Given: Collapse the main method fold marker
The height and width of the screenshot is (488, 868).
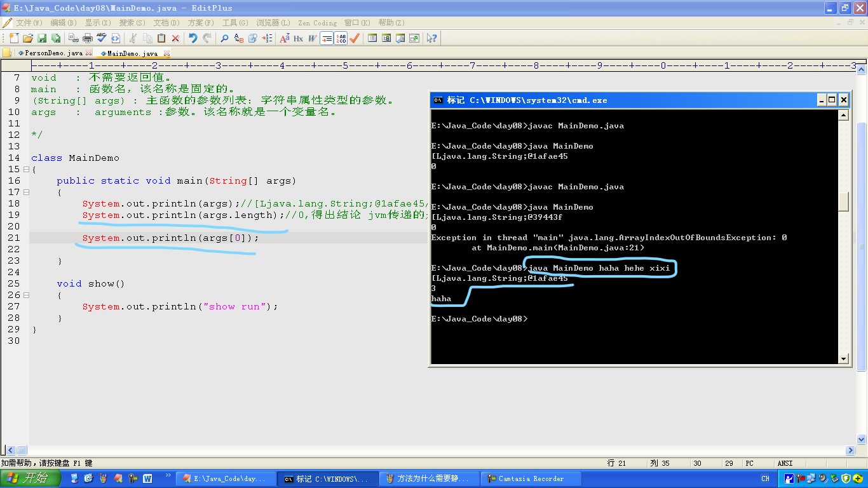Looking at the screenshot, I should 26,193.
